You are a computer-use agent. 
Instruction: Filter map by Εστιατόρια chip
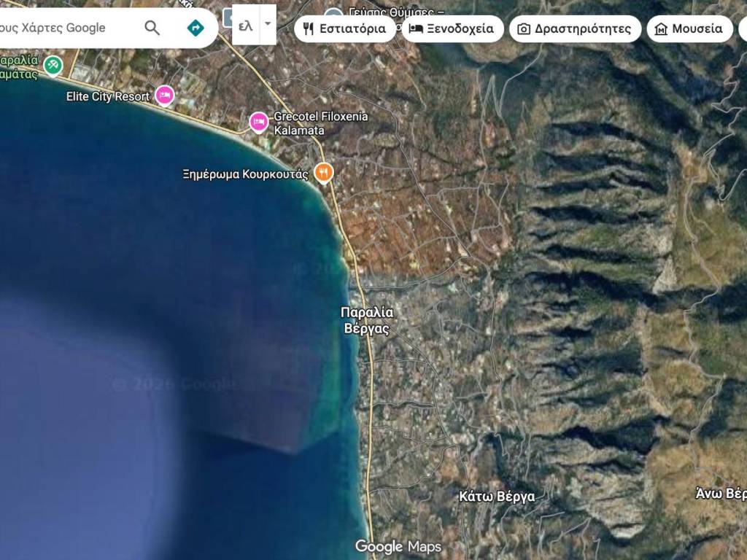pyautogui.click(x=345, y=29)
